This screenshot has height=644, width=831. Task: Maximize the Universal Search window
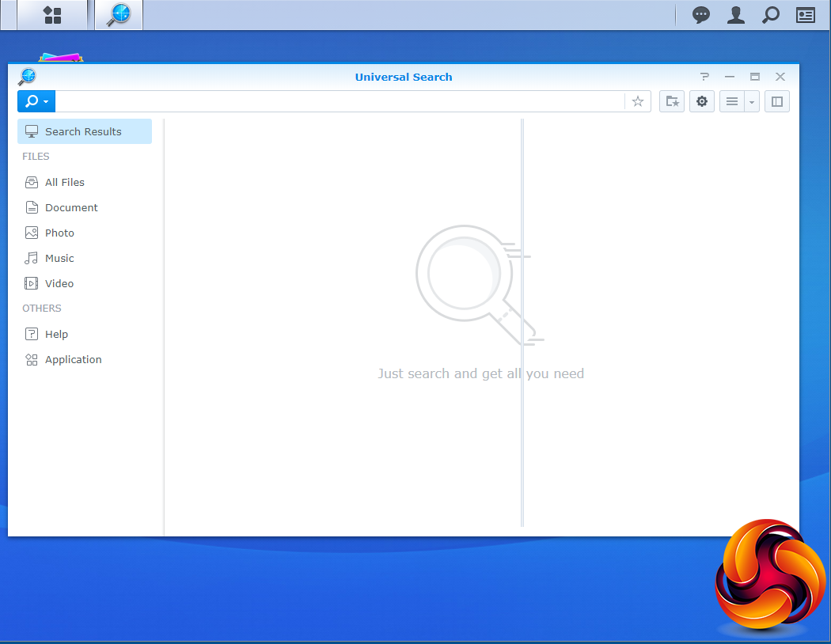click(755, 77)
